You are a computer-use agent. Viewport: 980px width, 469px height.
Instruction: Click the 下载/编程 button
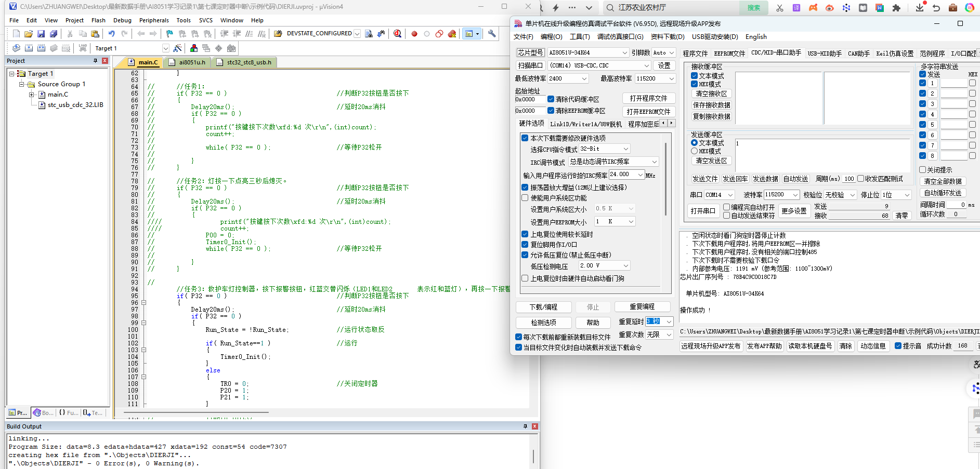pos(544,307)
